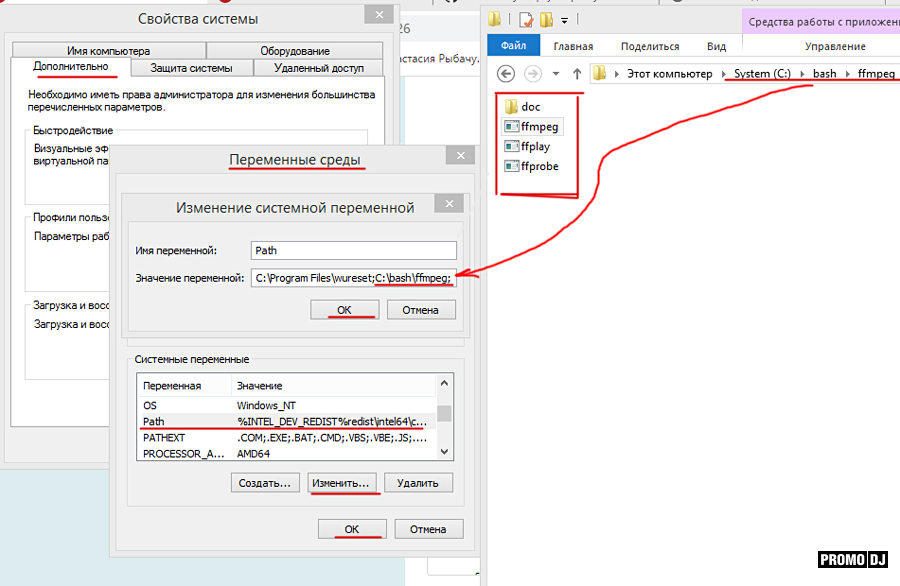Switch to the Защита системы tab

pos(191,68)
